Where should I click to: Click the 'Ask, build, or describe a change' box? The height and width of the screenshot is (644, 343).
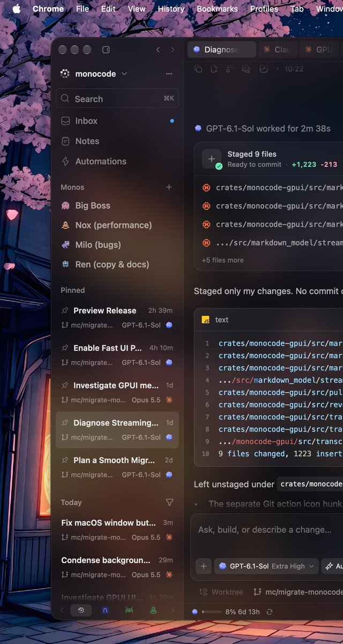coord(265,530)
